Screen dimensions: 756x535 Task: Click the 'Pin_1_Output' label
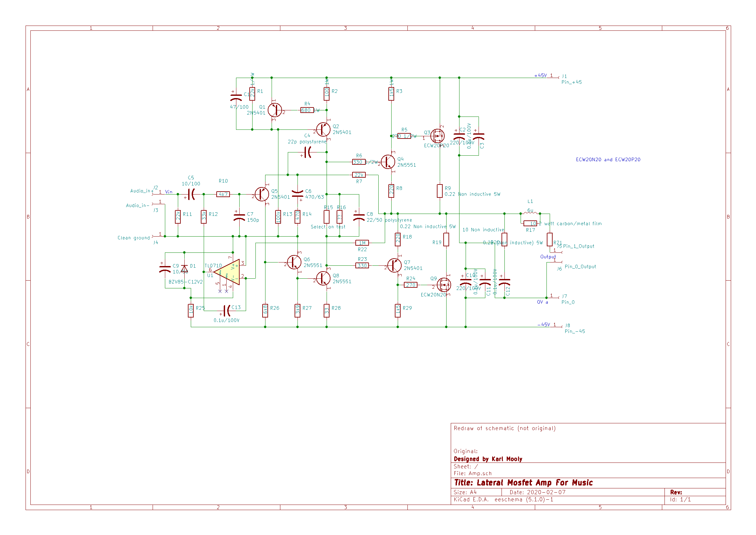(x=579, y=246)
